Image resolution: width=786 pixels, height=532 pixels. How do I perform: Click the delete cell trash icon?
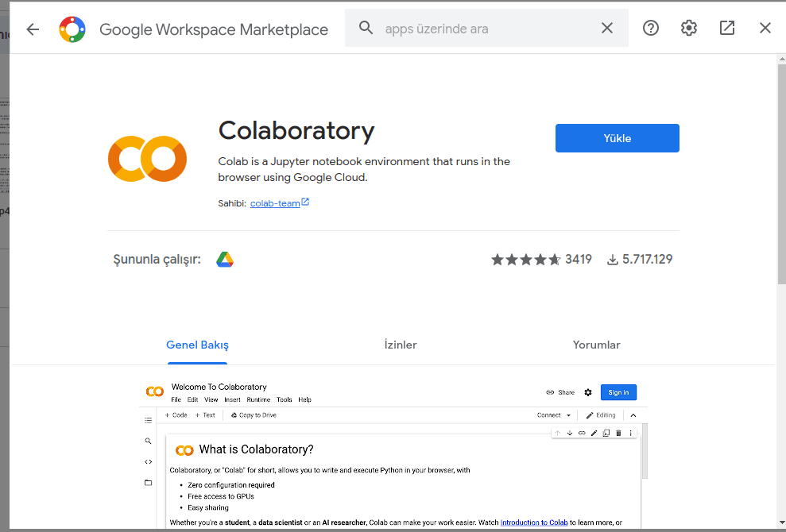coord(618,433)
